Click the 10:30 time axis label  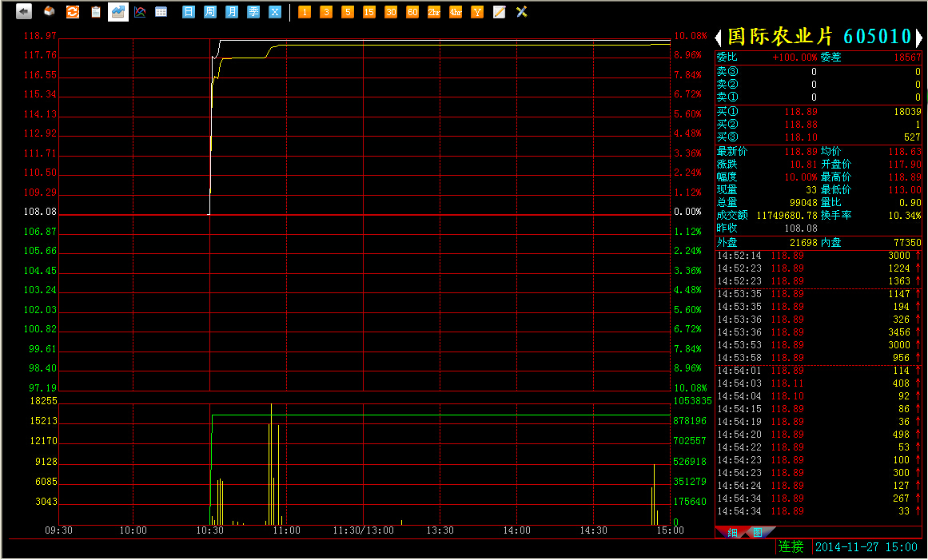click(x=210, y=530)
